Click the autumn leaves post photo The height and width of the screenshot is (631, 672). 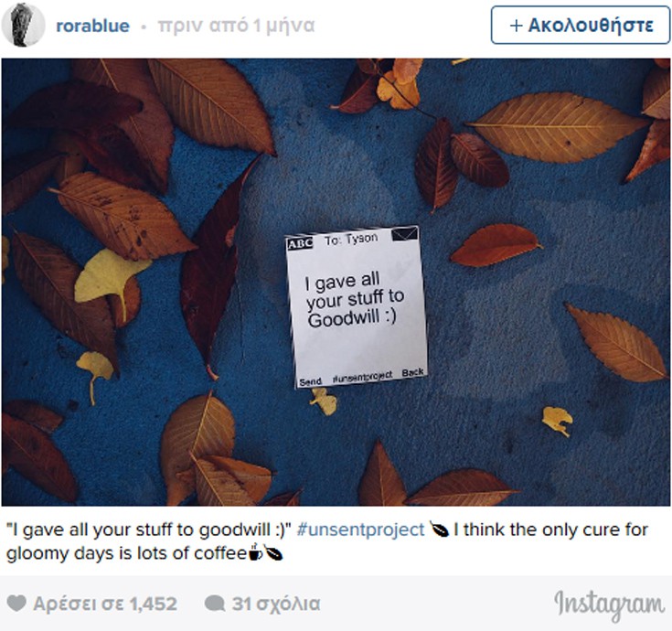coord(336,282)
